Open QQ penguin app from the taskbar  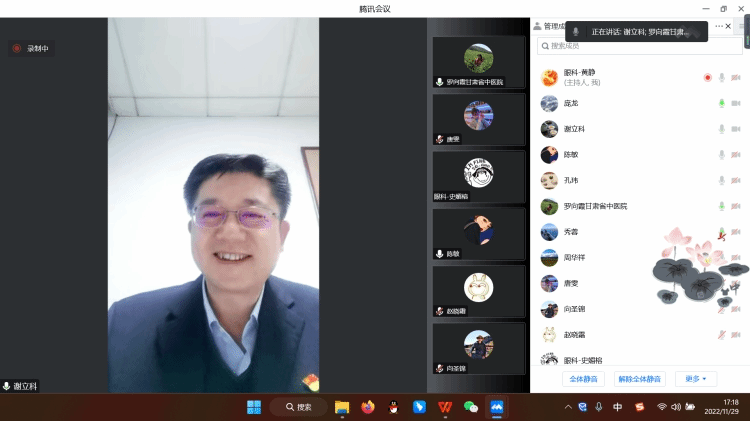[x=394, y=407]
